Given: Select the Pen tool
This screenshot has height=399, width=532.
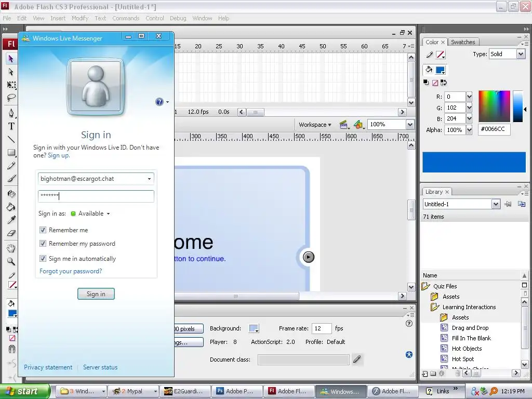Looking at the screenshot, I should 11,113.
